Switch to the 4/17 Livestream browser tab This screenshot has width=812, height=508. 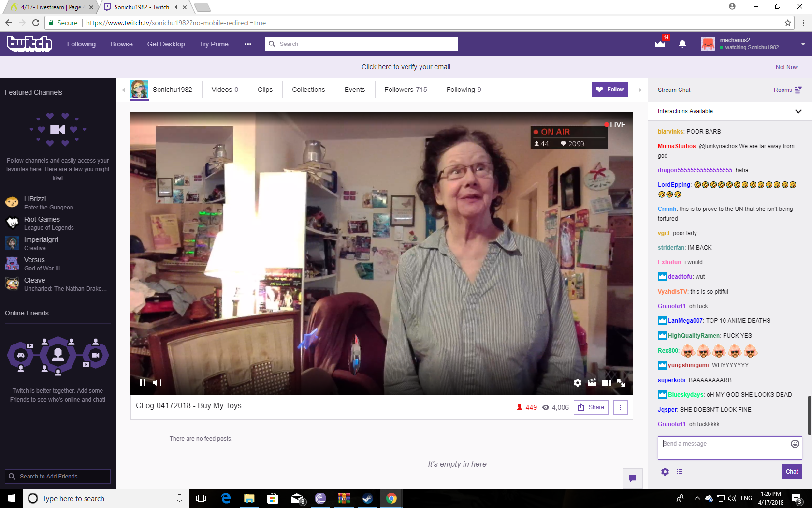coord(51,7)
